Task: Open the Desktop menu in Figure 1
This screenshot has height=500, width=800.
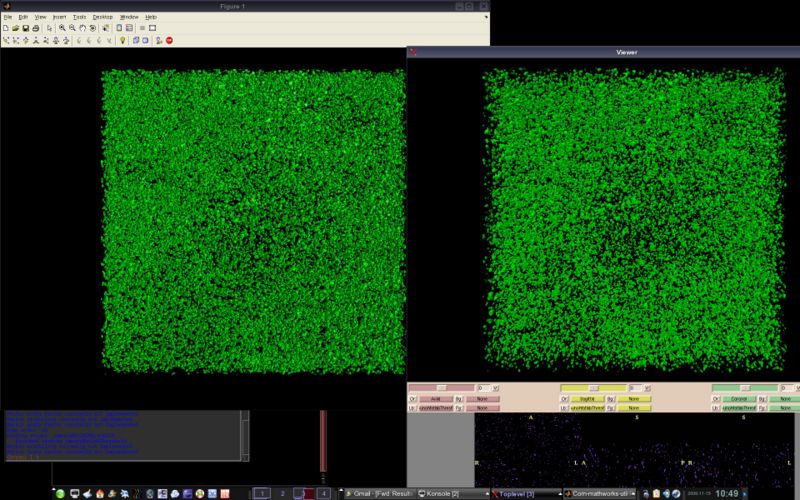Action: 103,17
